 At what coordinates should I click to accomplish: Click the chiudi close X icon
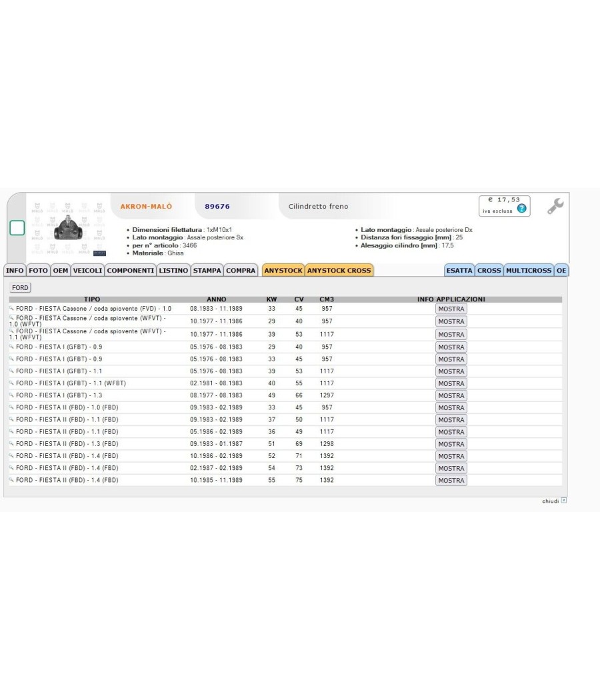(x=564, y=501)
